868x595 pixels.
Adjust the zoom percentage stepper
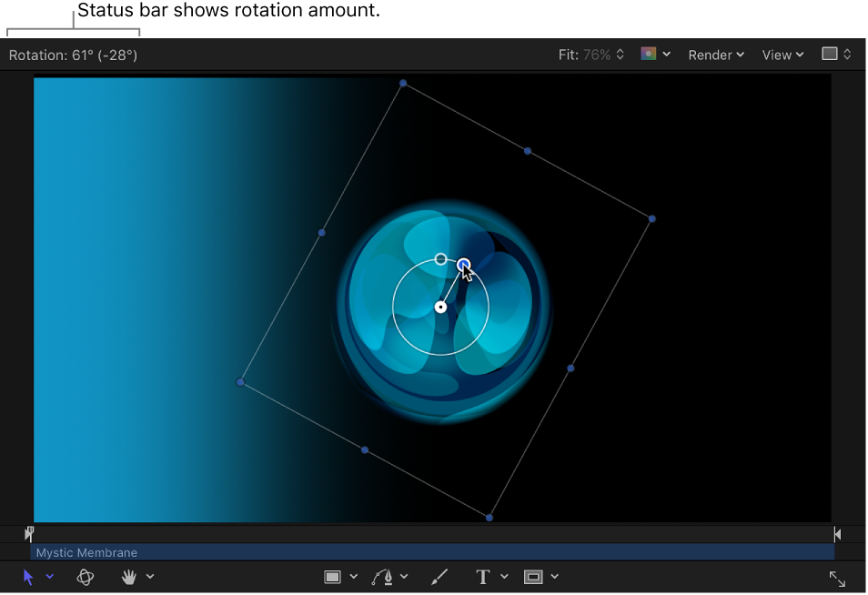(620, 54)
